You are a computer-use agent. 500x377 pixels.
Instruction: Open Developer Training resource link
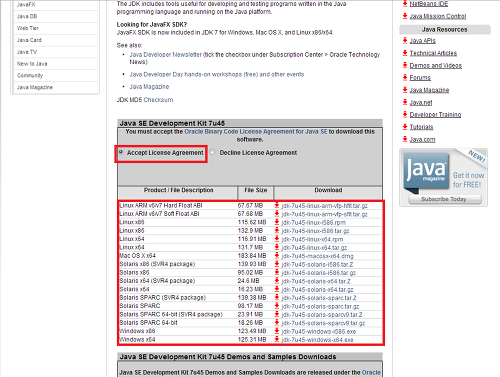[x=435, y=115]
